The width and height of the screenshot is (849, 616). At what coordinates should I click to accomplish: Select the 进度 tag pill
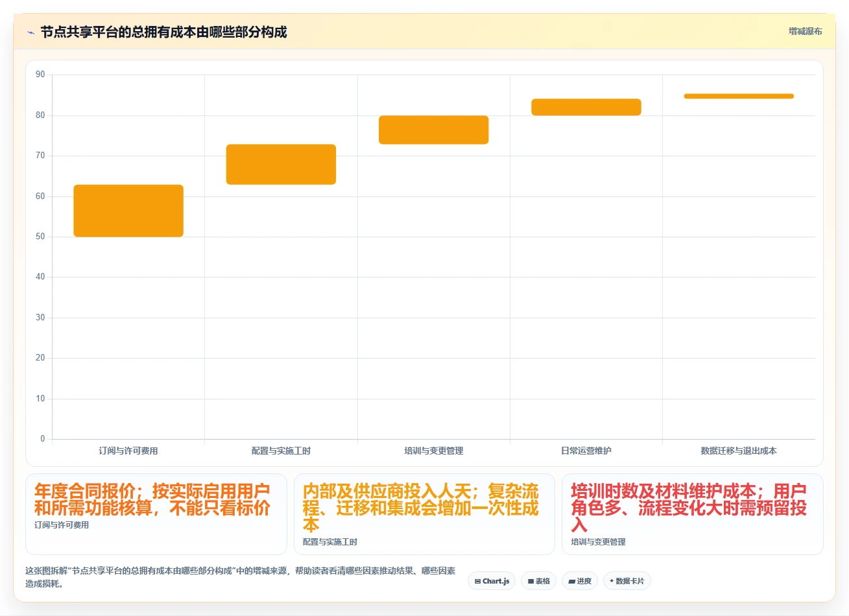coord(580,581)
